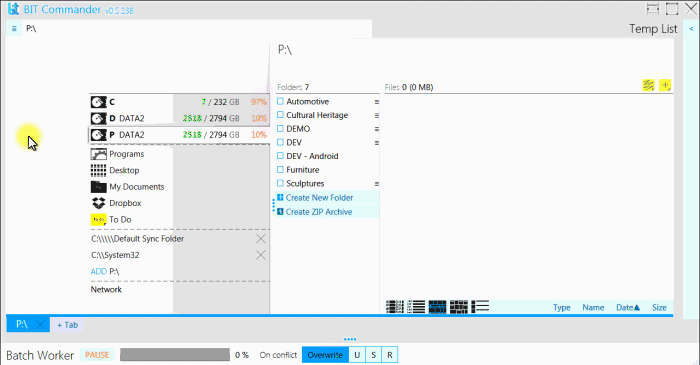Click the vertical dotted handle beside Create New Folder

click(x=274, y=205)
